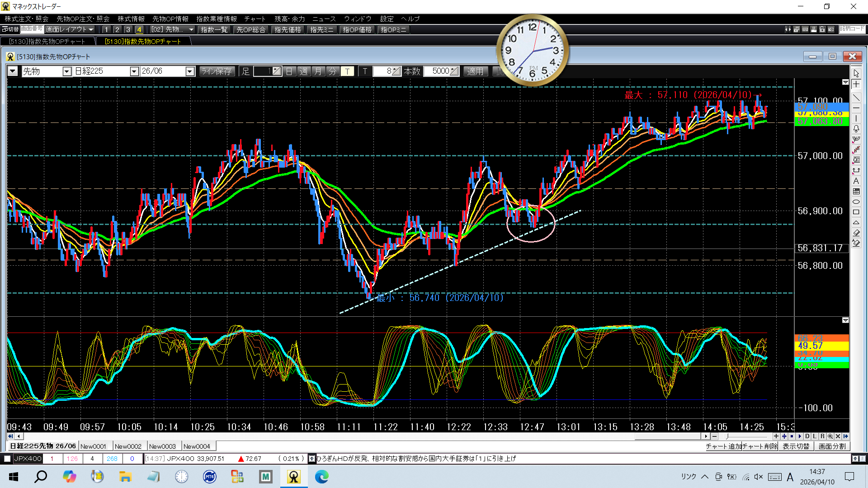868x488 pixels.
Task: Adjust the chart zoom slider handle
Action: (x=727, y=436)
